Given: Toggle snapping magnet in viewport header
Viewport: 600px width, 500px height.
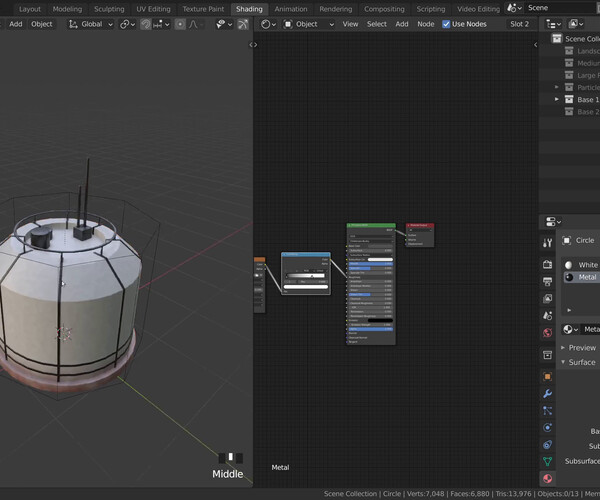Looking at the screenshot, I should pos(145,24).
